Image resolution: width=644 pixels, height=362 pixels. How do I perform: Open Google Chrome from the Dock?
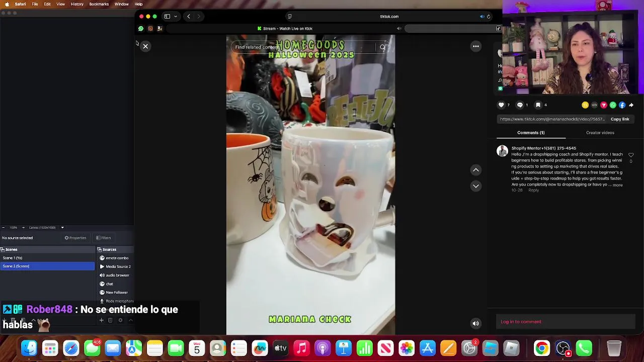(542, 348)
